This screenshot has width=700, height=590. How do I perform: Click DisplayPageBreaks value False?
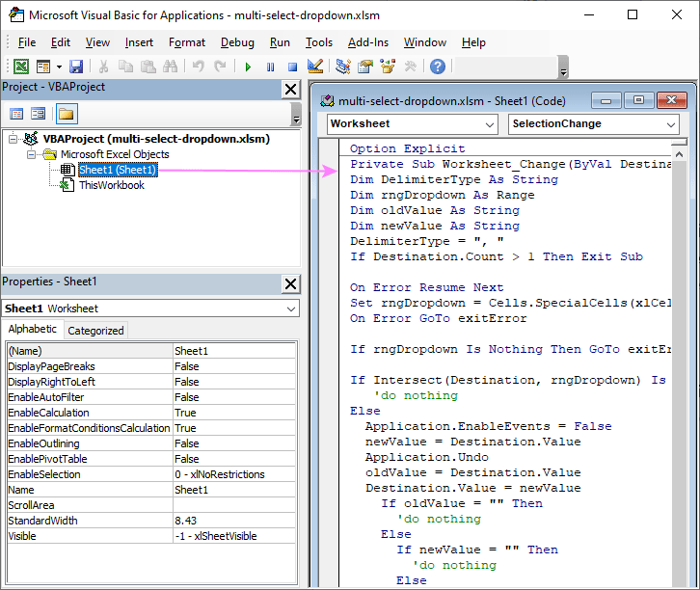tap(234, 366)
